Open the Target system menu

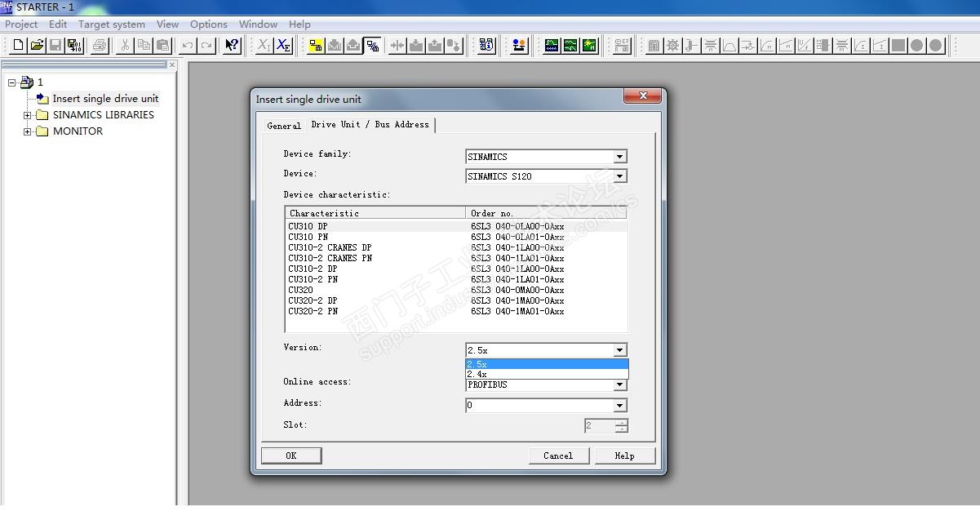point(112,24)
